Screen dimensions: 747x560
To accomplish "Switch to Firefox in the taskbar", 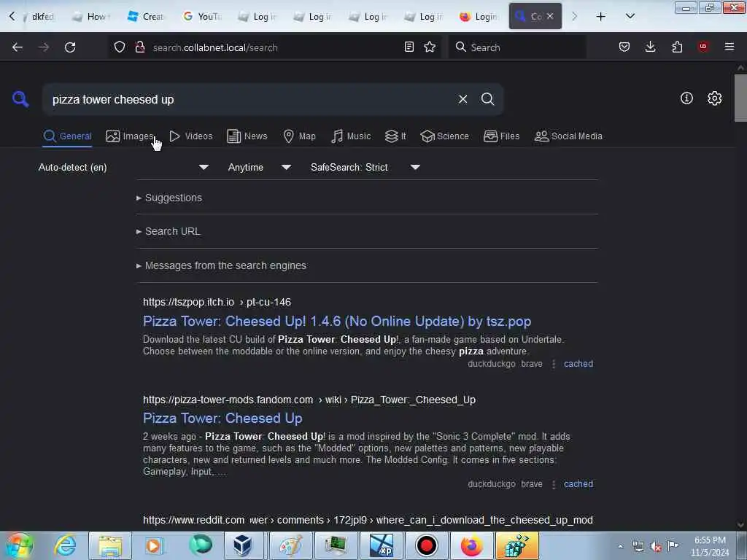I will [472, 545].
